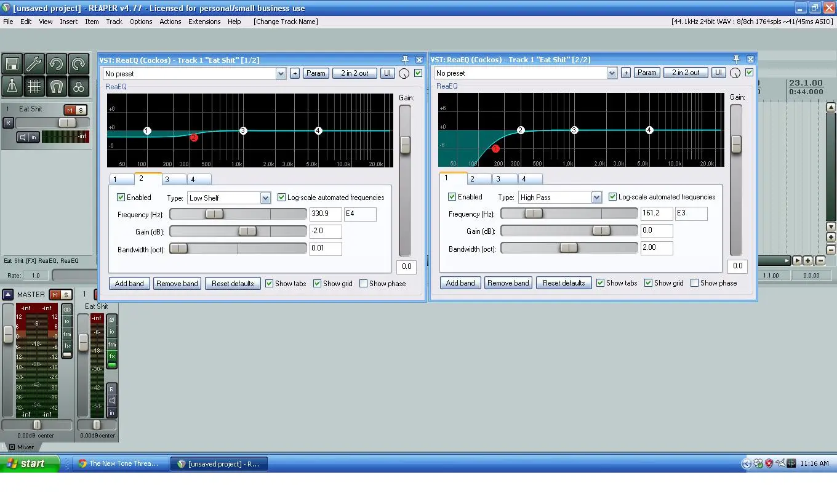Open preset dropdown in first ReaEQ window

[x=281, y=74]
